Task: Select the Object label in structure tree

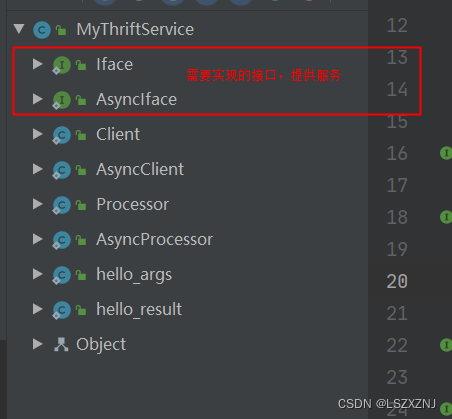Action: click(101, 344)
